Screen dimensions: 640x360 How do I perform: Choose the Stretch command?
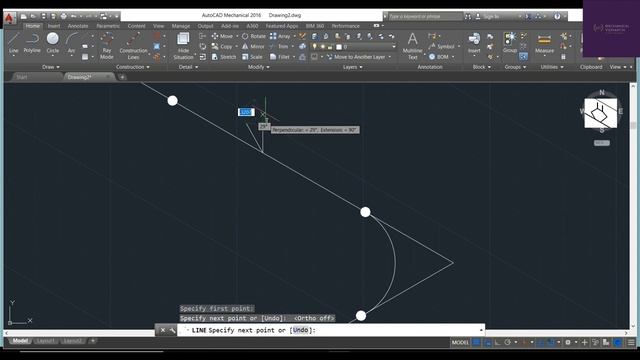point(224,57)
